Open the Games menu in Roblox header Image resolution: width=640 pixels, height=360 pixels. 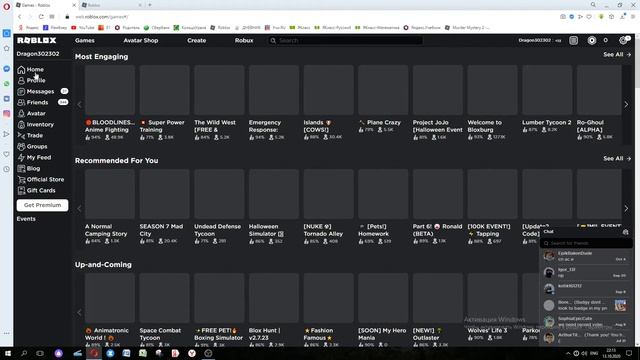coord(84,40)
